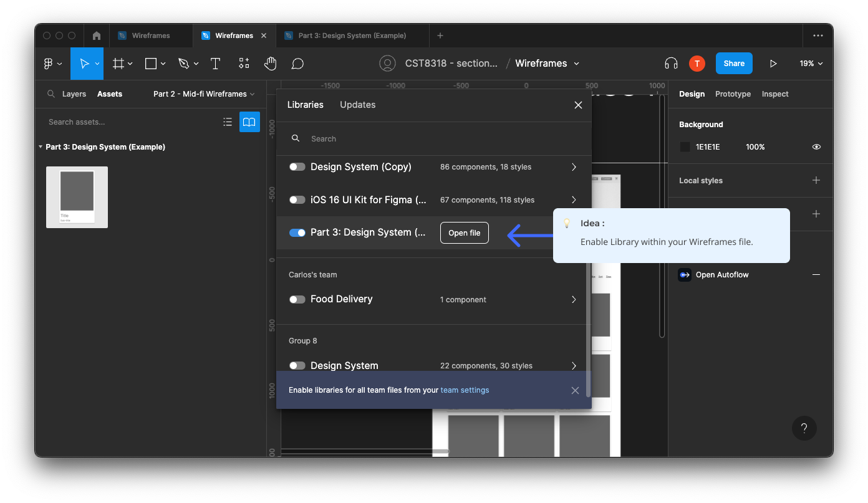Image resolution: width=868 pixels, height=503 pixels.
Task: Expand the Part 2 - Mid-fi Wireframes page dropdown
Action: coord(204,94)
